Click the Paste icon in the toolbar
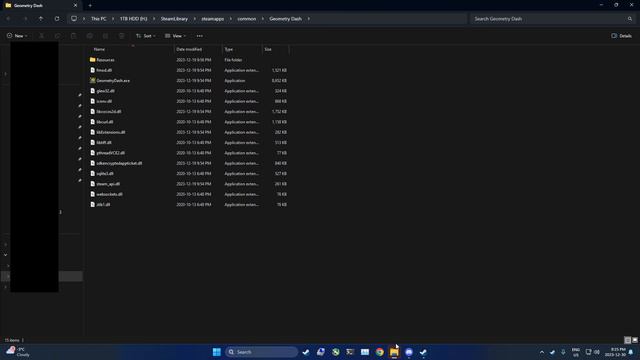640x360 pixels. coord(73,36)
